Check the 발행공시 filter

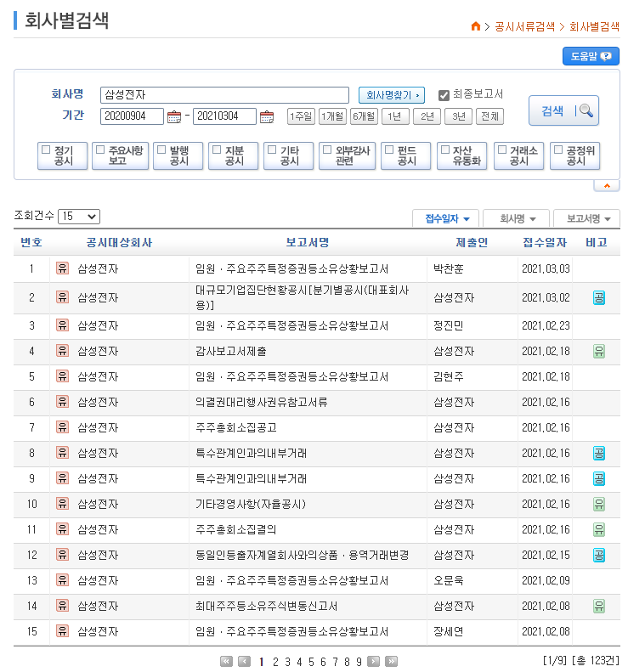click(161, 150)
